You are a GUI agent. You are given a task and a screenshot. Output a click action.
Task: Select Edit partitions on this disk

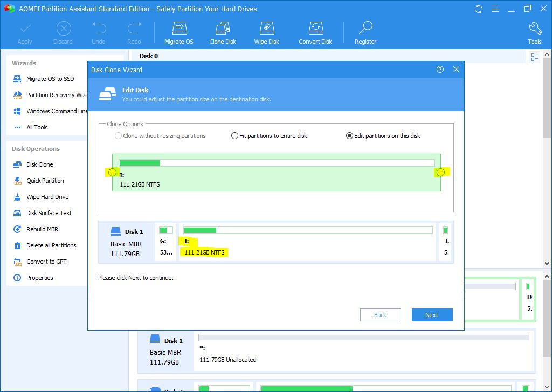[x=349, y=136]
